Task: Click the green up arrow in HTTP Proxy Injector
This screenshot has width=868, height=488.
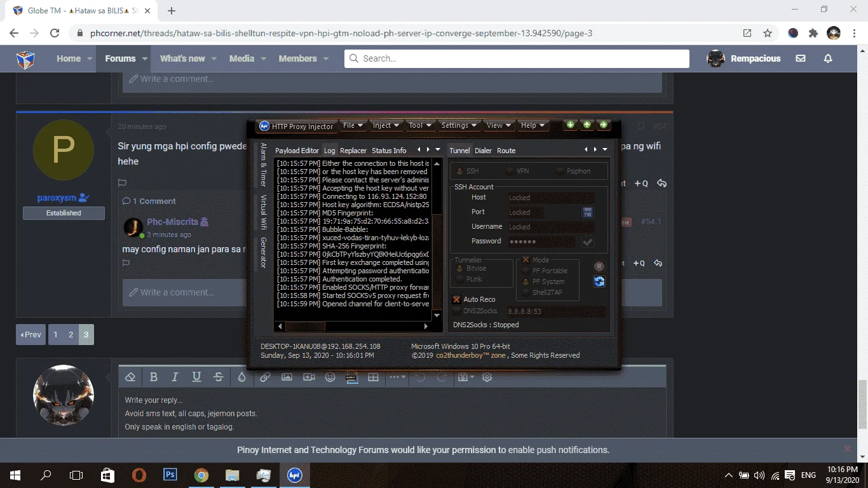Action: tap(587, 125)
